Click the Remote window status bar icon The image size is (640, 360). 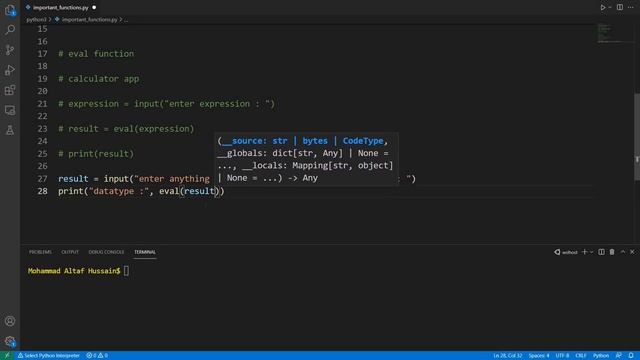point(7,356)
